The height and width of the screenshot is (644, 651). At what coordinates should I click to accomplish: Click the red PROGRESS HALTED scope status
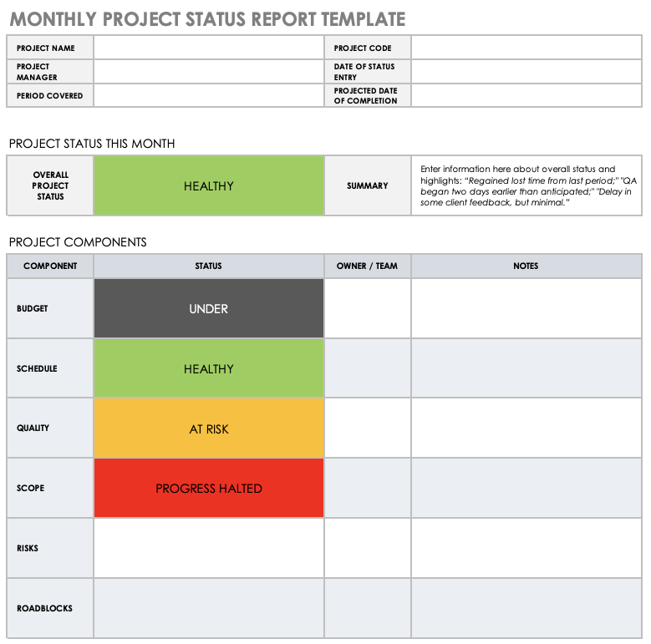coord(208,488)
